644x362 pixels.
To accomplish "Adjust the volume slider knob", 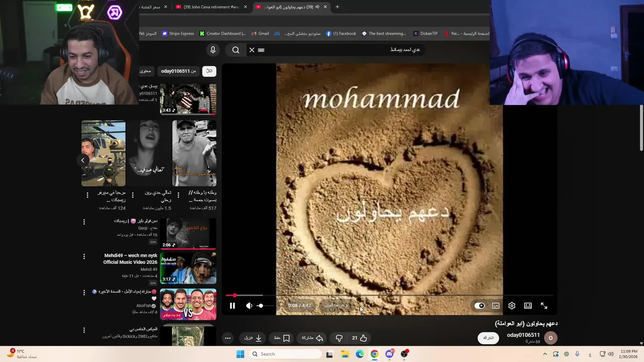I will pos(260,306).
